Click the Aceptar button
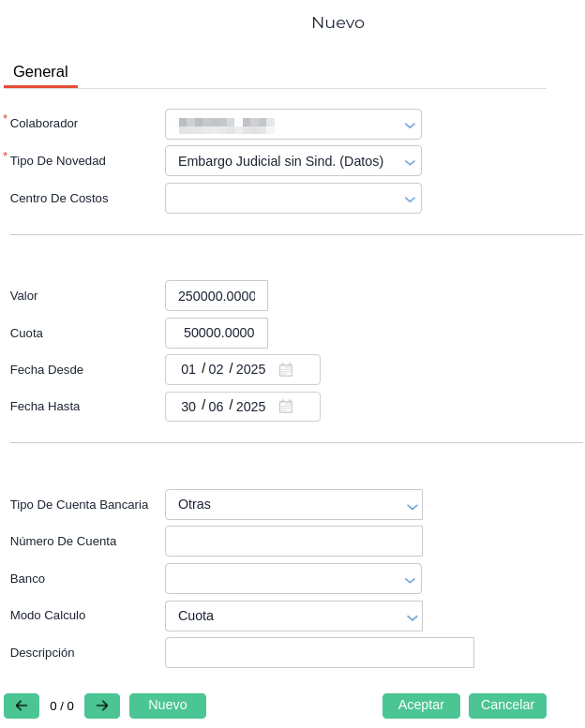The image size is (585, 728). [x=421, y=706]
